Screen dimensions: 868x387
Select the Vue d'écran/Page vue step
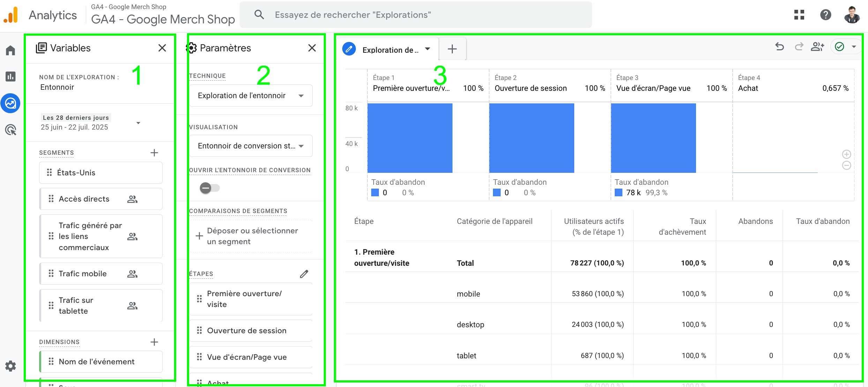pyautogui.click(x=251, y=357)
